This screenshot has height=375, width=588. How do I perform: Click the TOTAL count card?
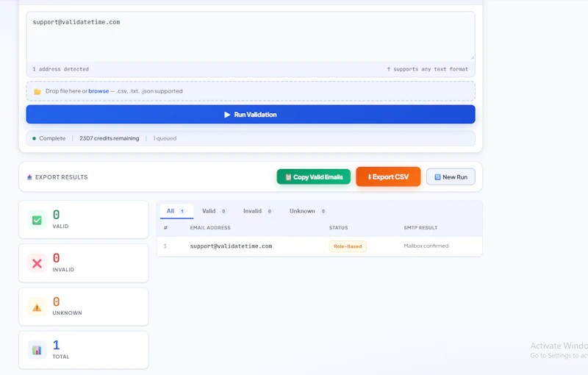84,350
